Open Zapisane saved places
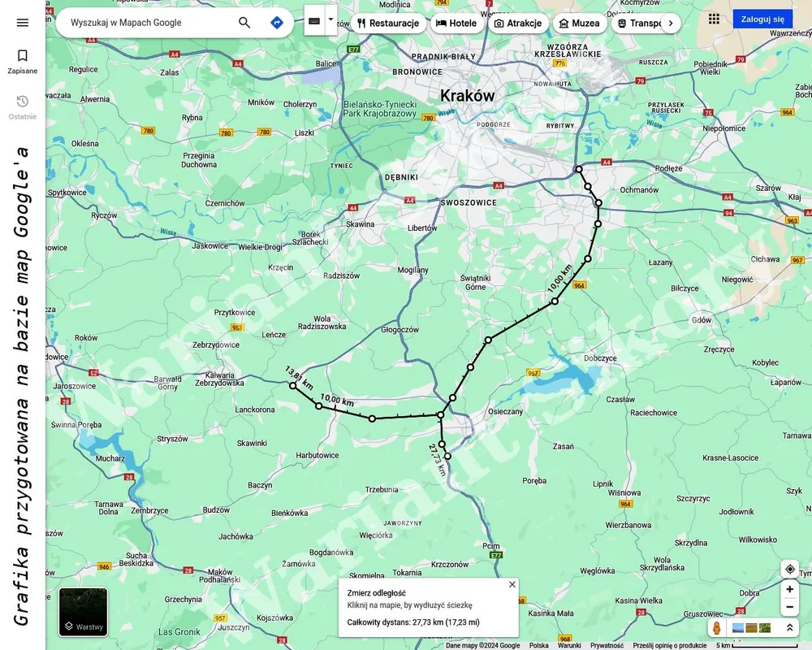812x650 pixels. point(22,62)
